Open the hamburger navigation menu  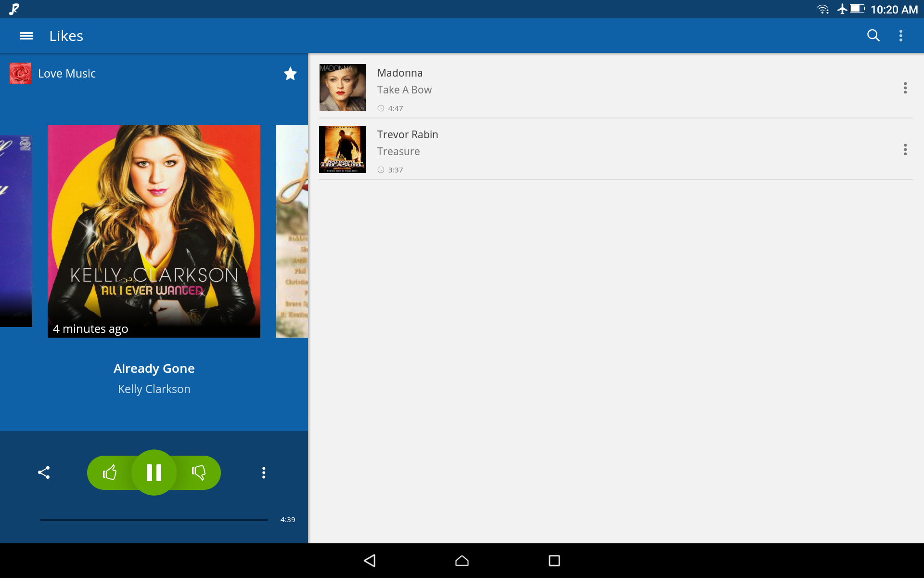26,36
